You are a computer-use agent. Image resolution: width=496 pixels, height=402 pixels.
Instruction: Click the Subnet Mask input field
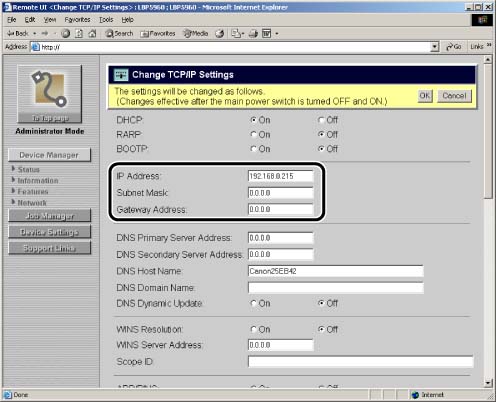pyautogui.click(x=281, y=193)
